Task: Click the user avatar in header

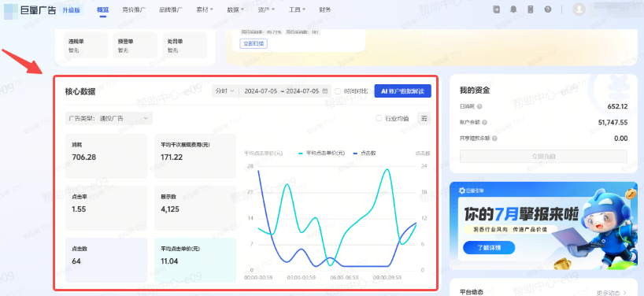Action: 579,9
